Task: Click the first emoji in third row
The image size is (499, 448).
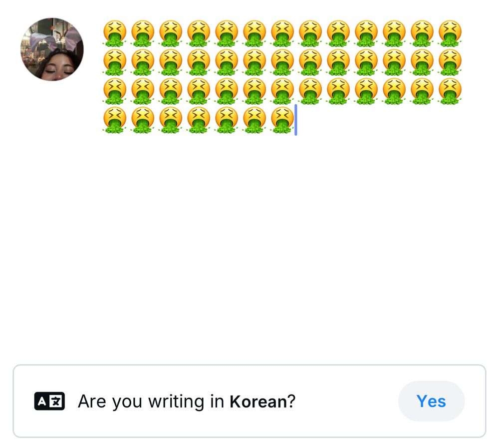Action: pyautogui.click(x=115, y=91)
